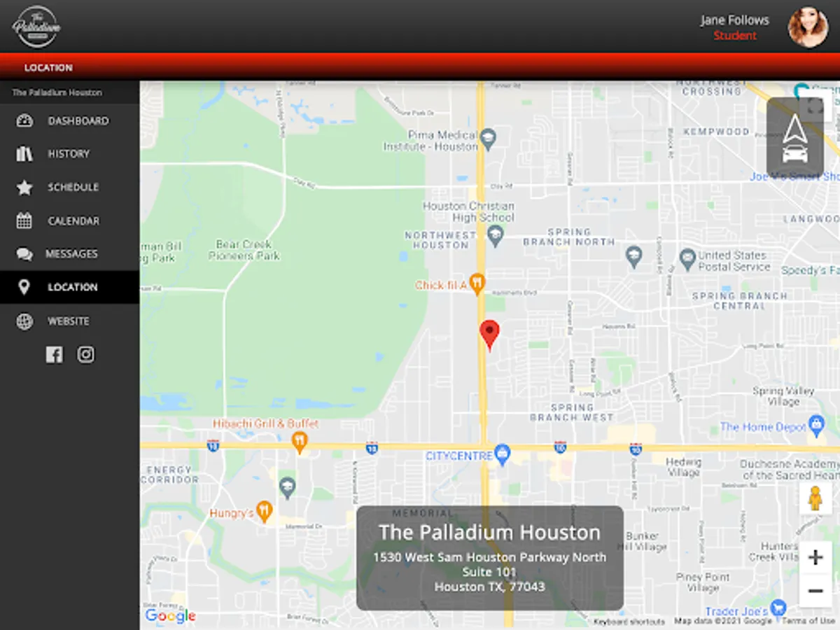Open the Calendar section
840x630 pixels.
(24, 220)
